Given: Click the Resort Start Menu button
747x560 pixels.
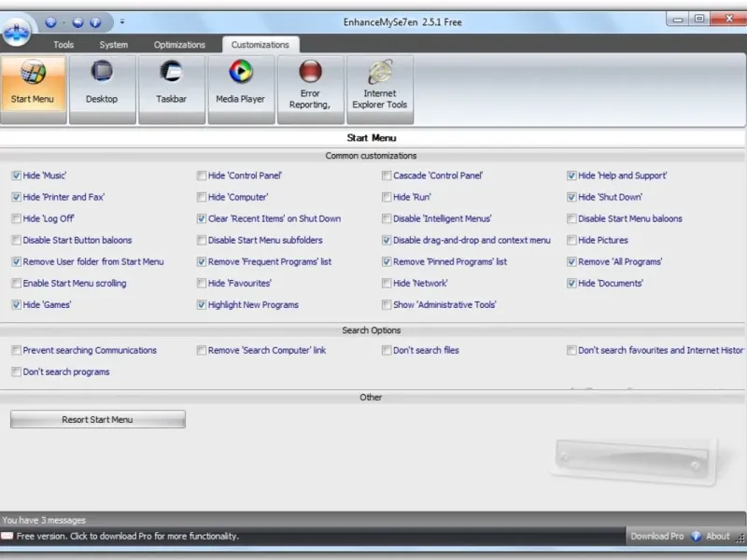Looking at the screenshot, I should (98, 419).
